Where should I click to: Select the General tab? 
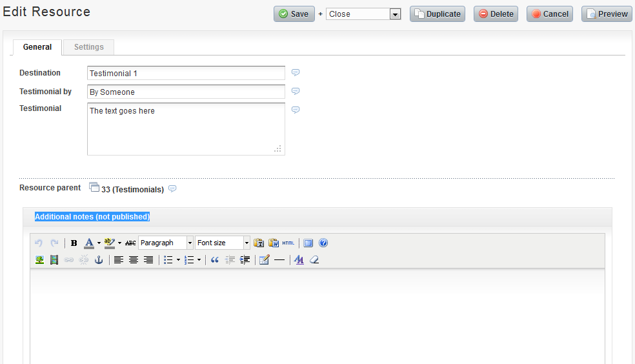click(x=37, y=47)
